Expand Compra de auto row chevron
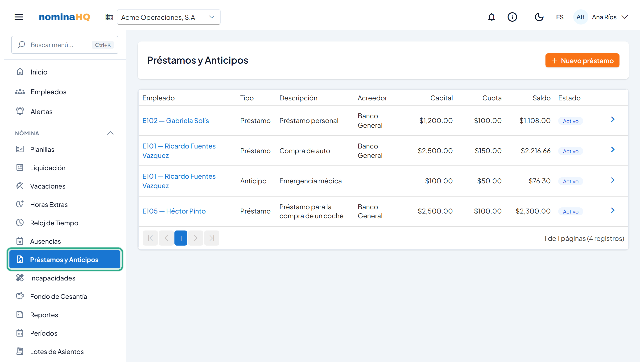Viewport: 644px width, 362px height. click(x=613, y=150)
